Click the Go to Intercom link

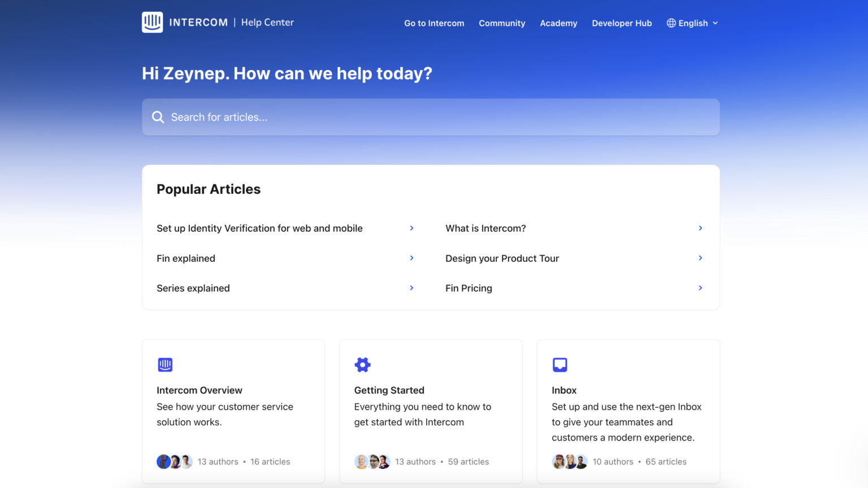pos(434,23)
